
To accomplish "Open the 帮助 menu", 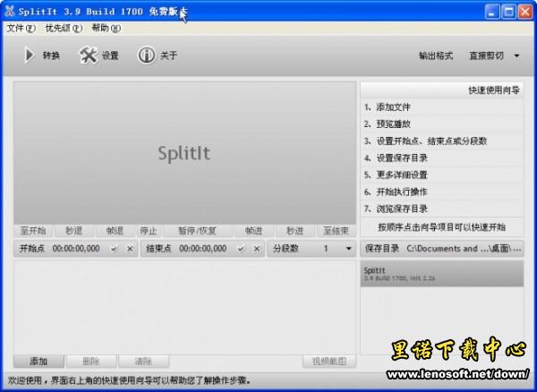I will pos(107,28).
